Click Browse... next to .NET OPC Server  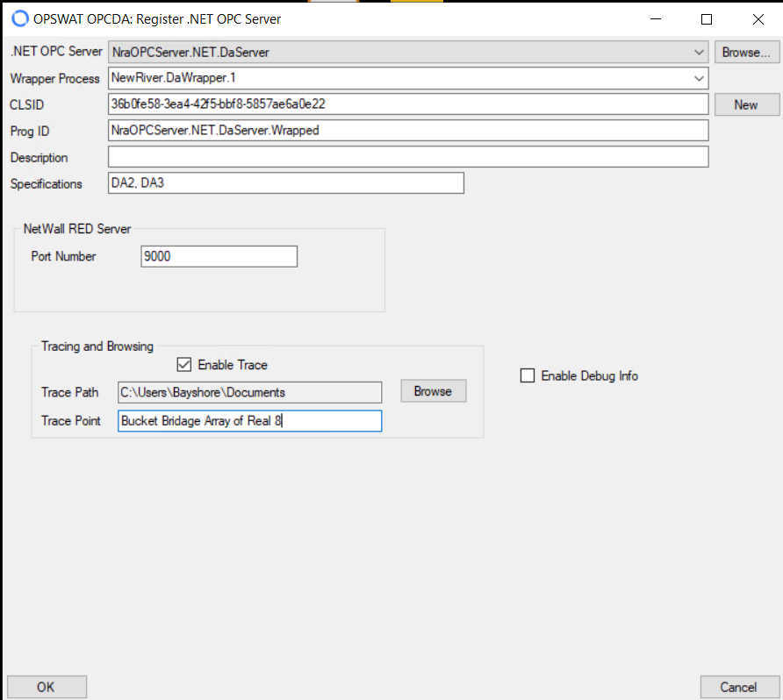(746, 52)
